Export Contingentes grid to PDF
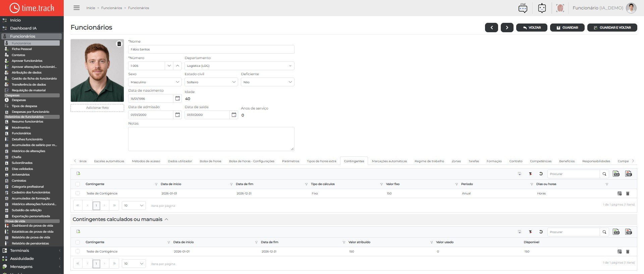 point(629,174)
